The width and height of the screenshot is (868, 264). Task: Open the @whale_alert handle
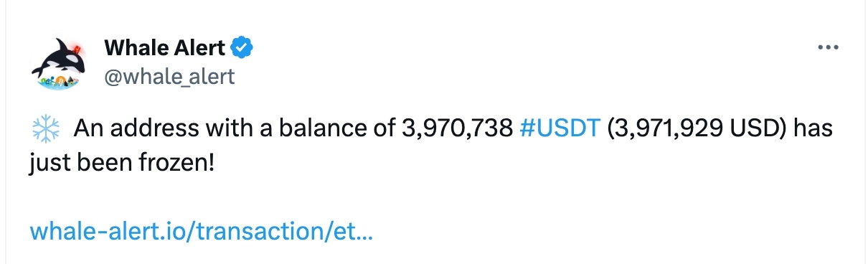(169, 75)
